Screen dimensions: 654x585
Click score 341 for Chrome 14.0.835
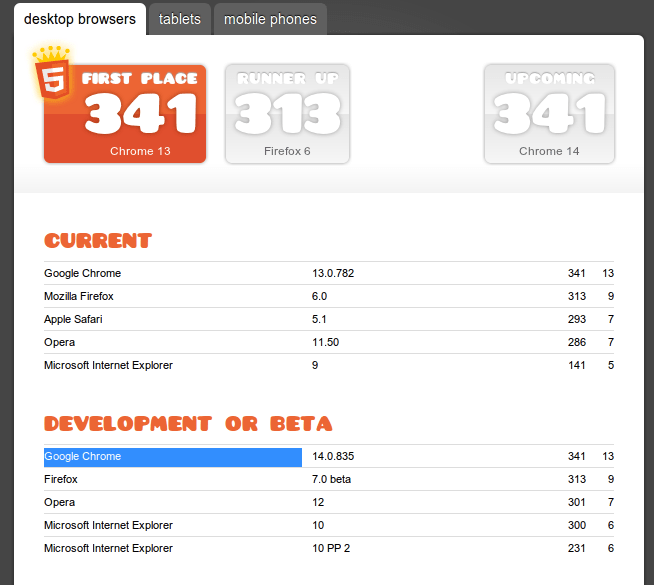pos(576,456)
